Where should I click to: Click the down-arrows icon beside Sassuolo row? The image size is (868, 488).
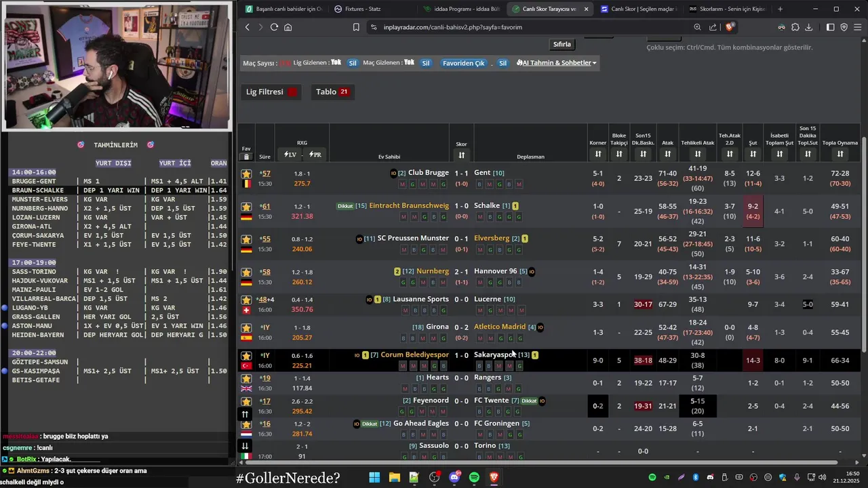[245, 446]
